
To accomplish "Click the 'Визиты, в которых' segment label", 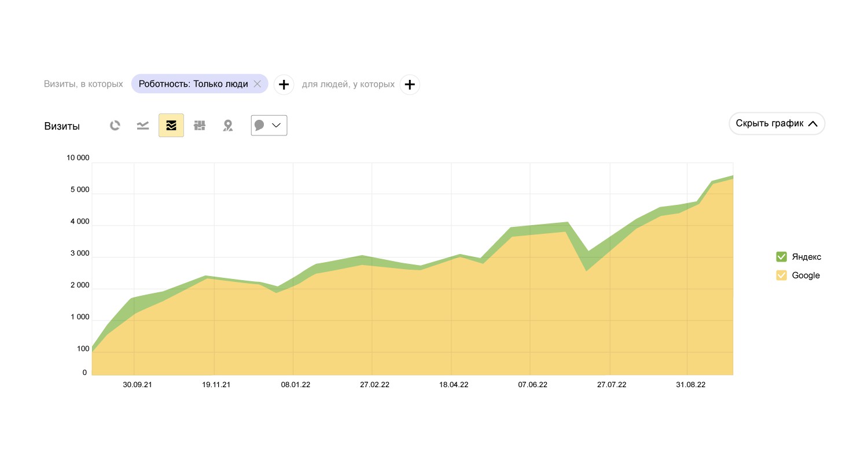I will pyautogui.click(x=83, y=84).
